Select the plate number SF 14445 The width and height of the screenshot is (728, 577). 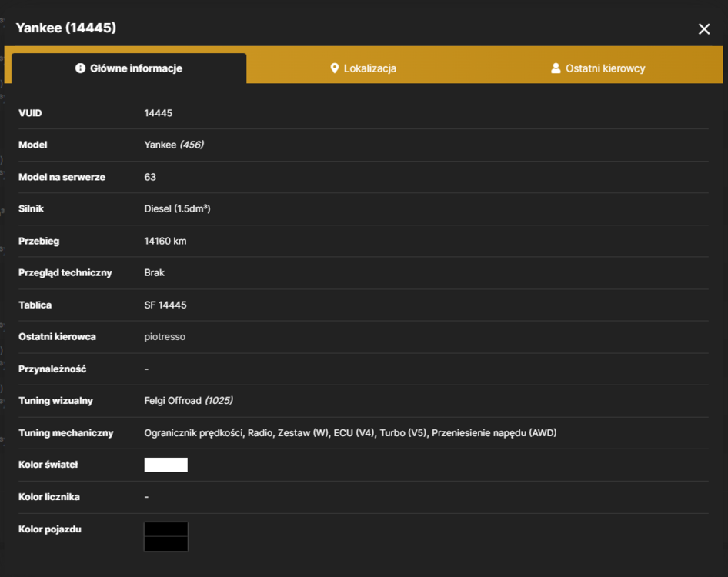tap(165, 305)
